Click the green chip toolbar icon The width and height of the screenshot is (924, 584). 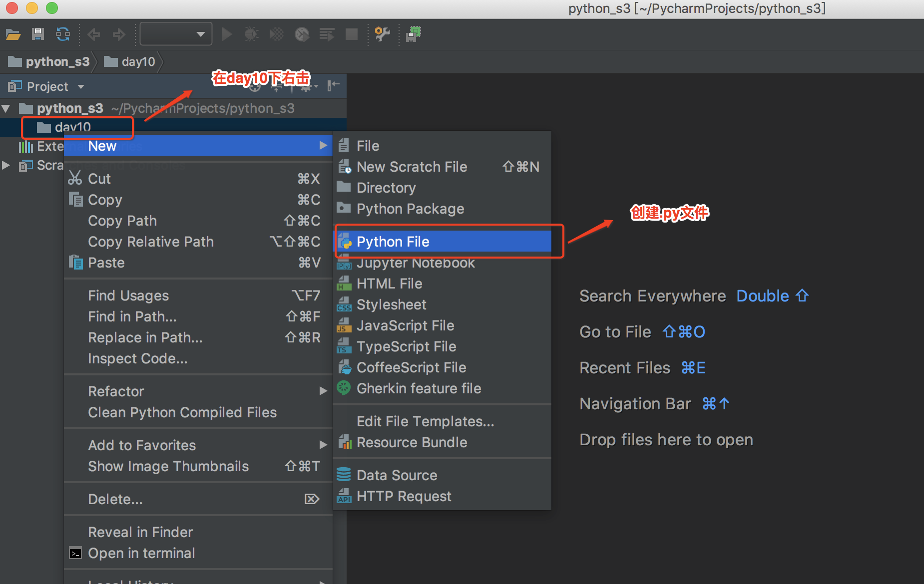[414, 34]
